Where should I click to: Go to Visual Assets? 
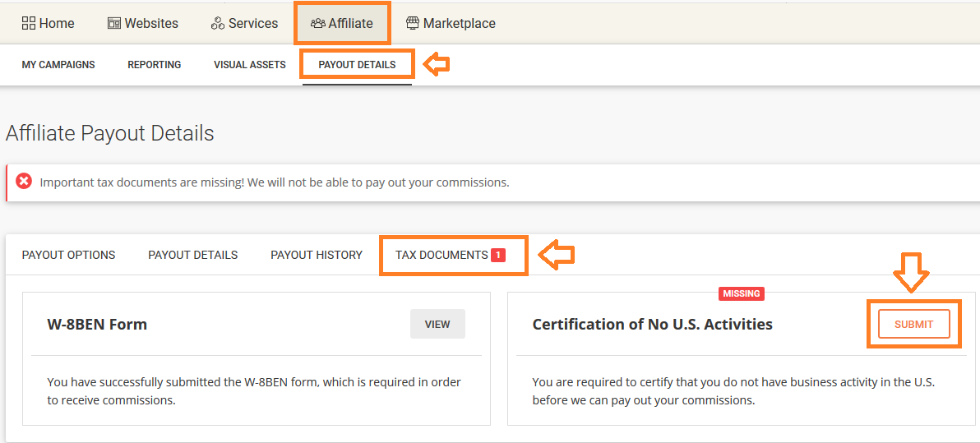[250, 65]
